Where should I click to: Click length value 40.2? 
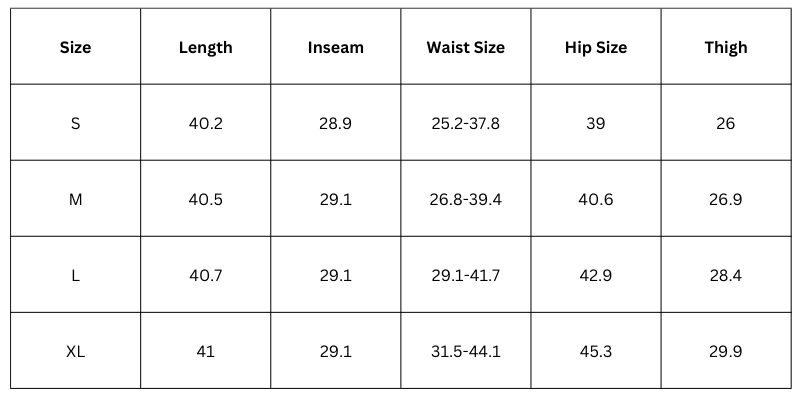pyautogui.click(x=205, y=124)
